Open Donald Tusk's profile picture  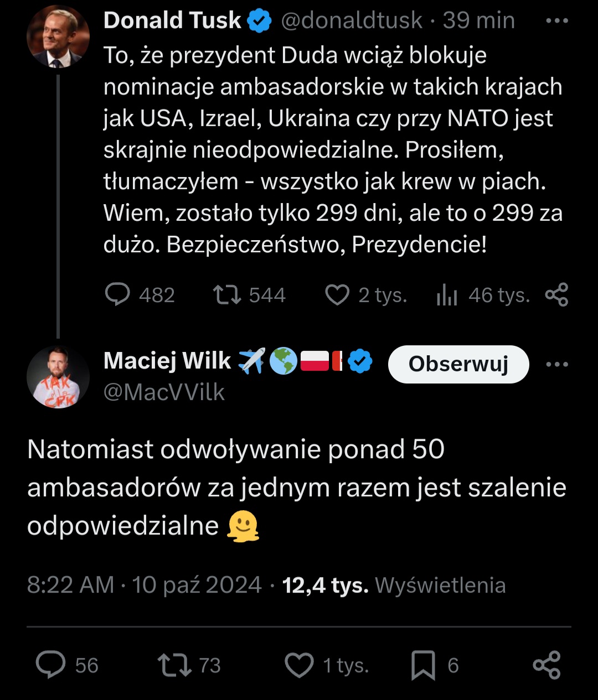[58, 37]
